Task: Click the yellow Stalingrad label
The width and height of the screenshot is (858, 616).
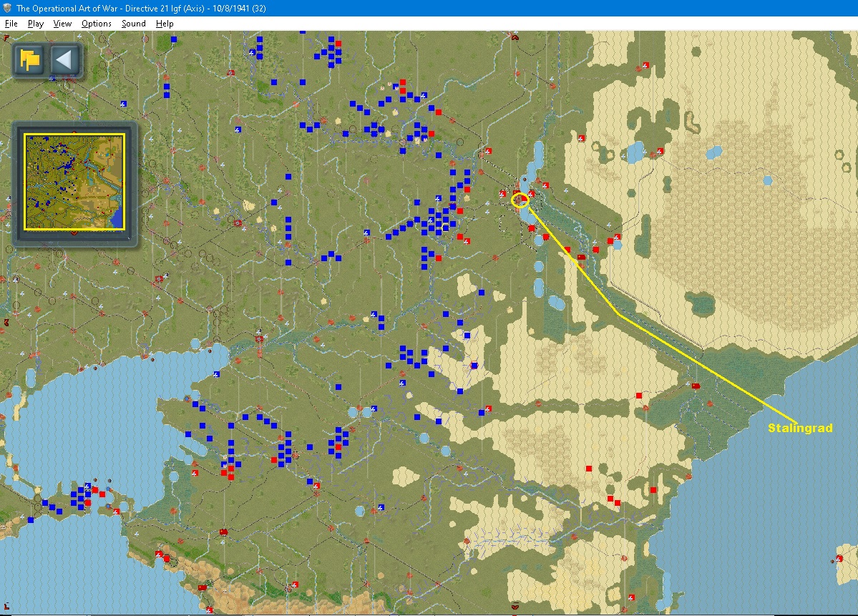Action: (x=800, y=428)
